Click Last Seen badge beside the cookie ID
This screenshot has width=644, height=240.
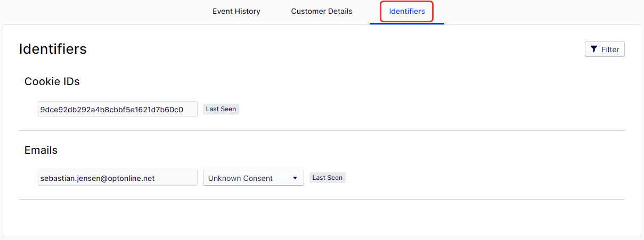coord(221,109)
